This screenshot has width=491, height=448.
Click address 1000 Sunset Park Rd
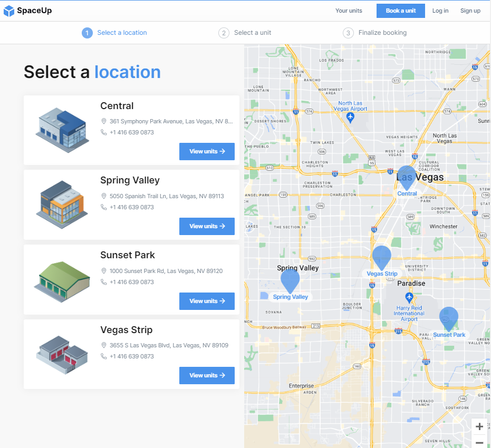point(166,270)
